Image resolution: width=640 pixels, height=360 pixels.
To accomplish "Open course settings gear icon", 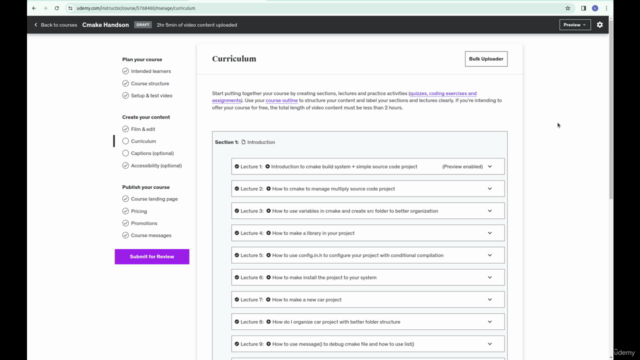I will click(600, 25).
